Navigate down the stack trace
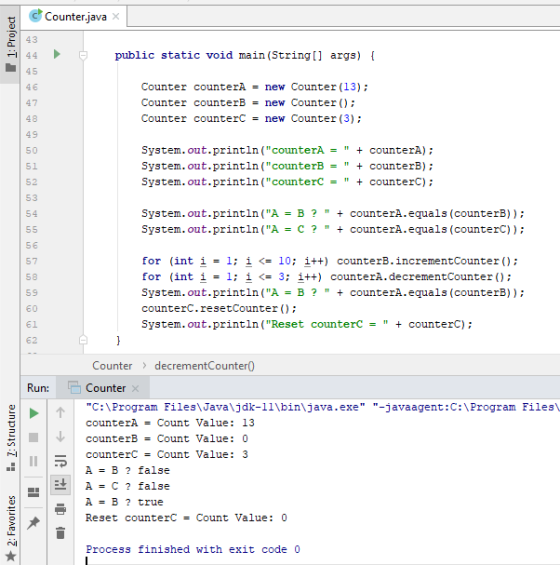Screen dimensions: 560x565 click(60, 436)
